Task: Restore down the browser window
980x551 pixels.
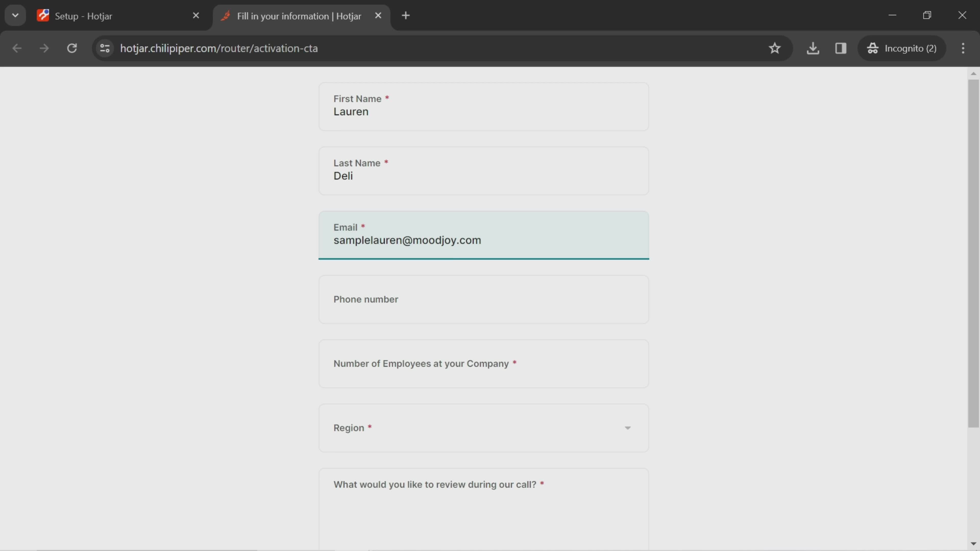Action: [x=927, y=15]
